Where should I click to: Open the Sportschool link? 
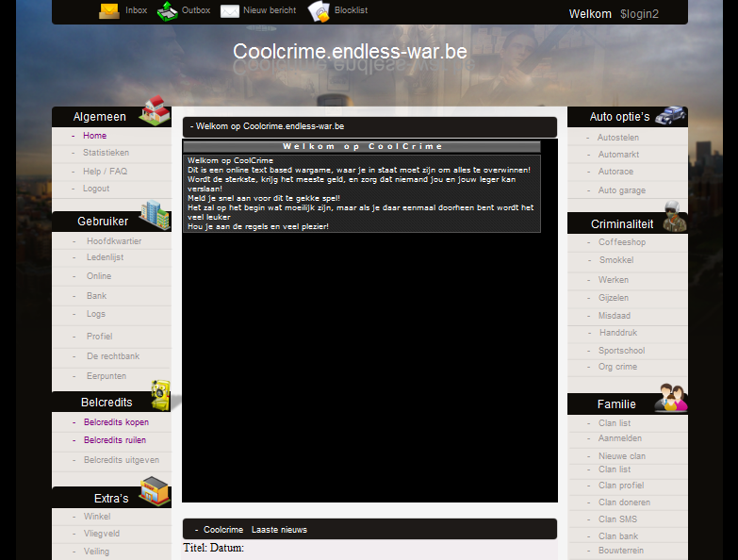pyautogui.click(x=621, y=351)
